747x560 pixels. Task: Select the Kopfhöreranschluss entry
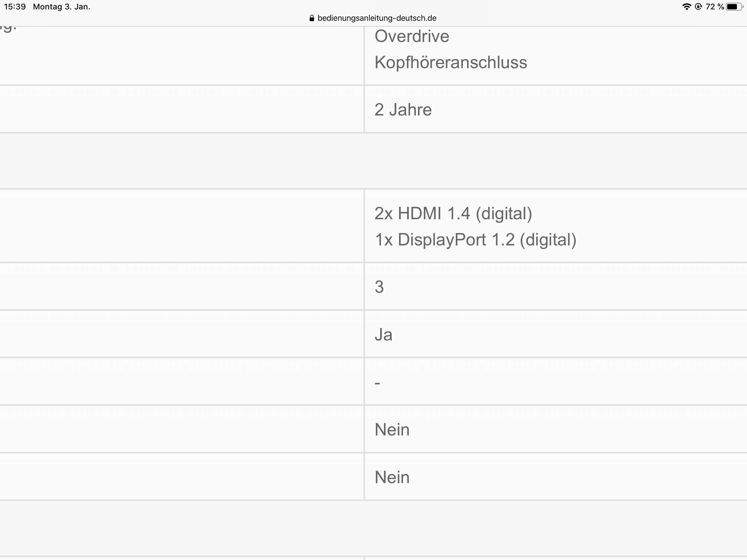coord(451,62)
